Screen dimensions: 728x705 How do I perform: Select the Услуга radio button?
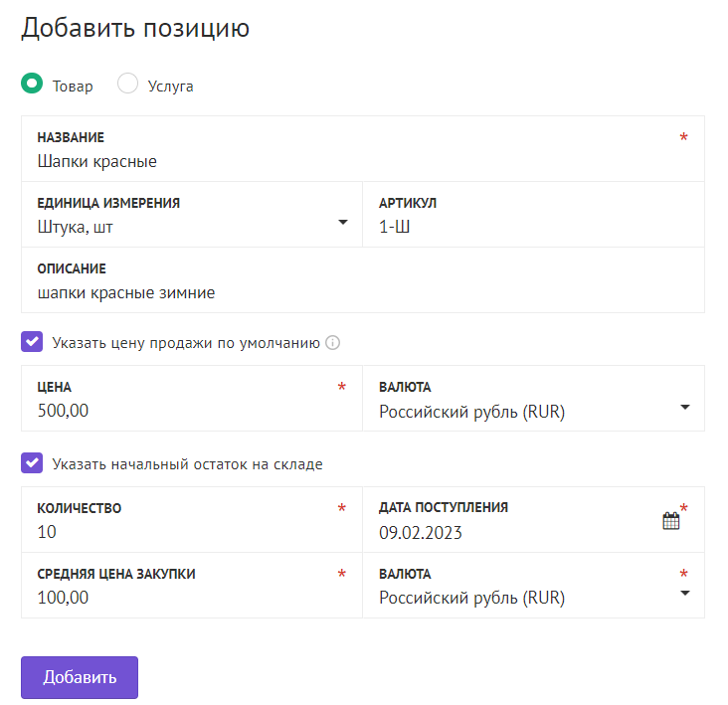(127, 84)
